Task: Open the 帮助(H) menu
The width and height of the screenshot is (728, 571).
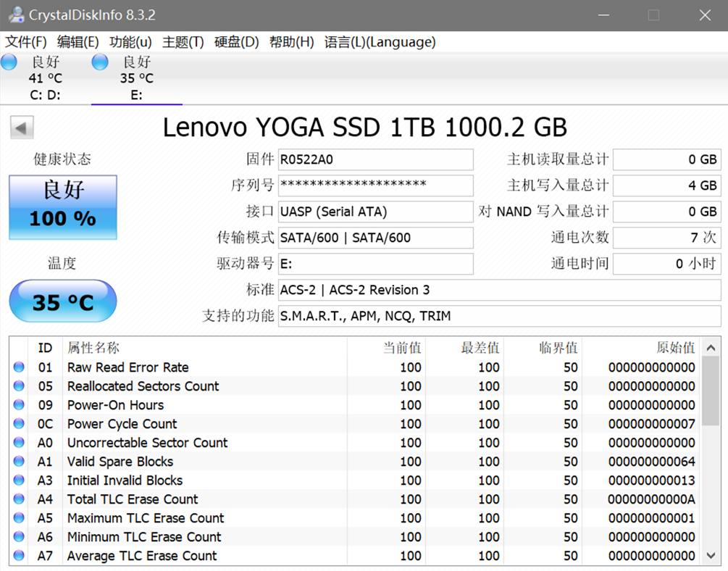Action: click(292, 42)
